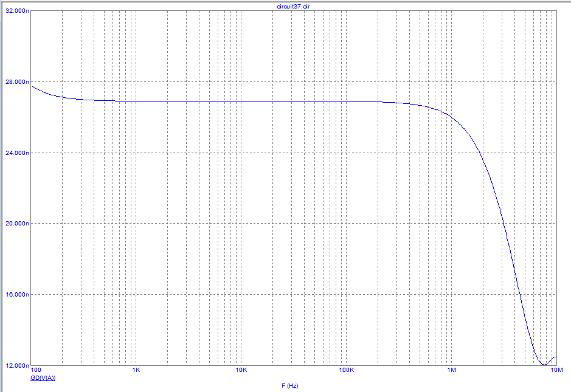The image size is (571, 392).
Task: Click the 20.000n y-axis value
Action: 18,224
